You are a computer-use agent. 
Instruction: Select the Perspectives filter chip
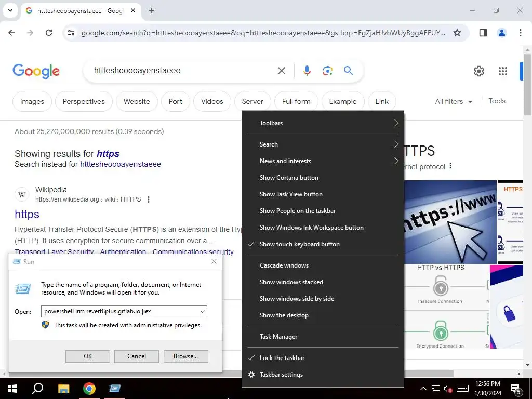(x=84, y=101)
